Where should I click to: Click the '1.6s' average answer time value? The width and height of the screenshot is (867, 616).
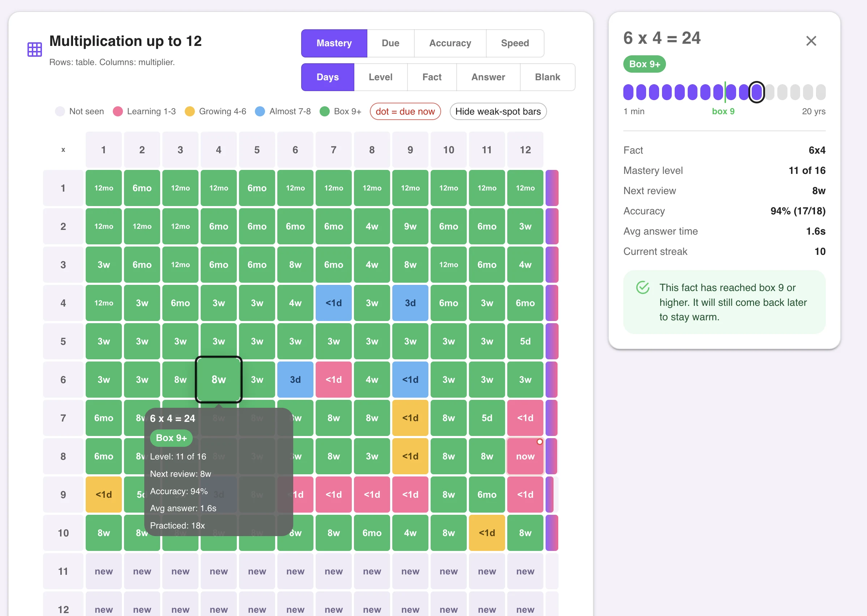click(x=815, y=231)
